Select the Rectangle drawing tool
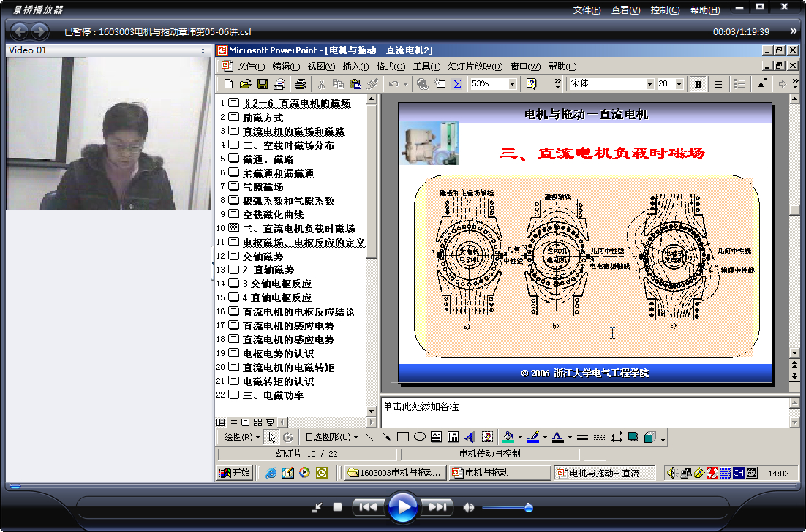This screenshot has height=532, width=806. point(403,437)
